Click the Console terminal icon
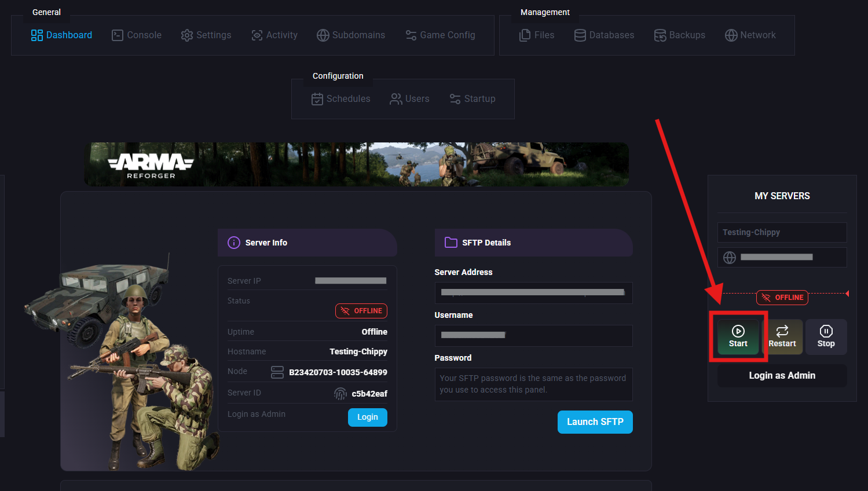Image resolution: width=868 pixels, height=491 pixels. (x=118, y=35)
